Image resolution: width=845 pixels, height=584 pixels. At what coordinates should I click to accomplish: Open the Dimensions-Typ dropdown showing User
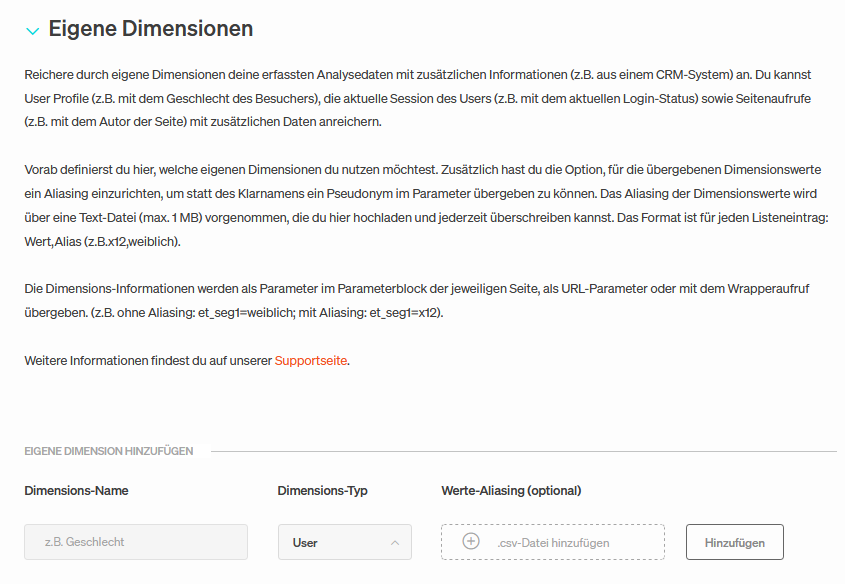tap(345, 542)
